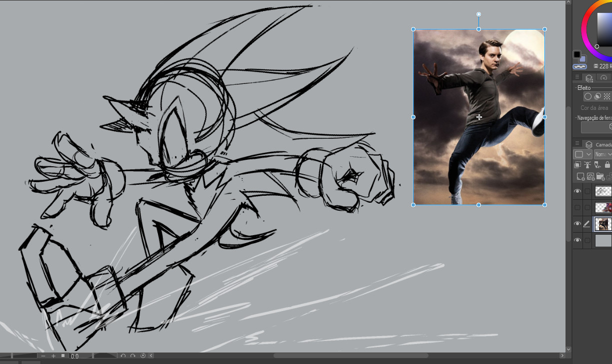Open the Camadas panel menu icon
This screenshot has height=364, width=612.
point(577,144)
